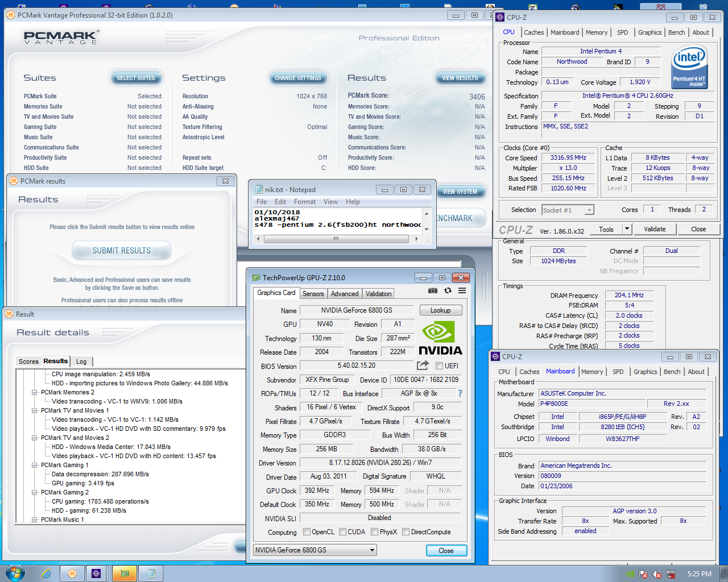Take a GPU-Z screenshot with the camera icon

click(433, 290)
